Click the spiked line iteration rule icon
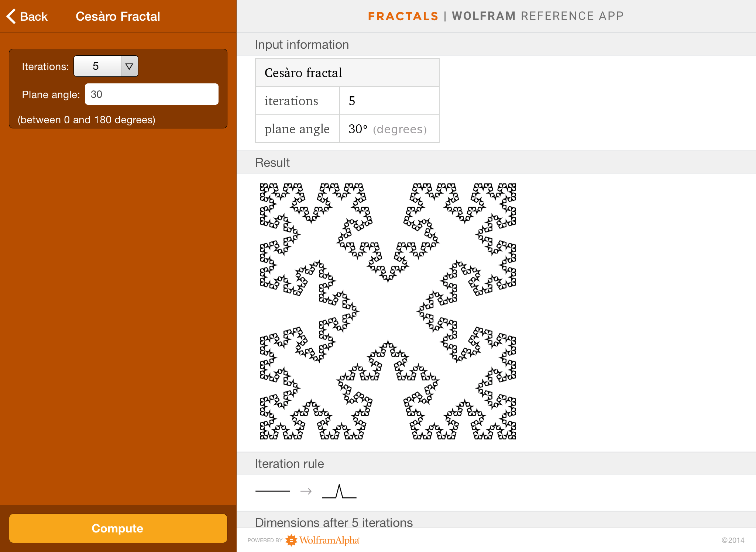This screenshot has height=552, width=756. (339, 492)
